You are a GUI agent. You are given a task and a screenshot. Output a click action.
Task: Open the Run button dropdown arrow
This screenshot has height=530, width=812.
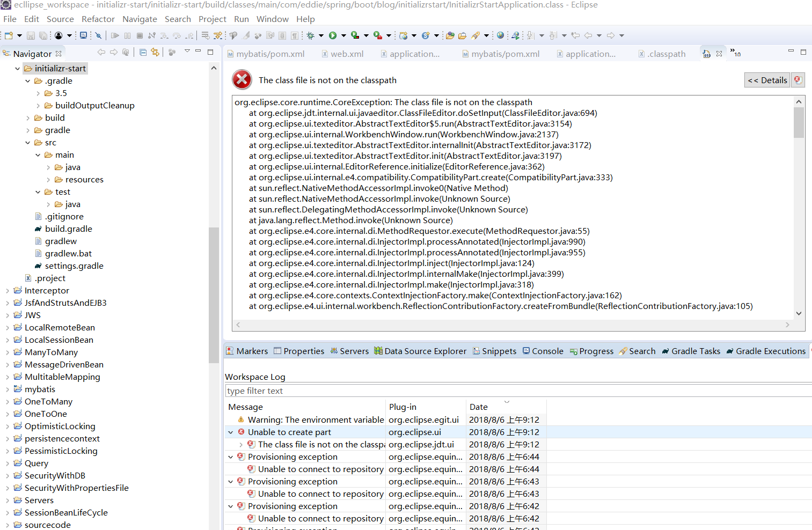(343, 36)
